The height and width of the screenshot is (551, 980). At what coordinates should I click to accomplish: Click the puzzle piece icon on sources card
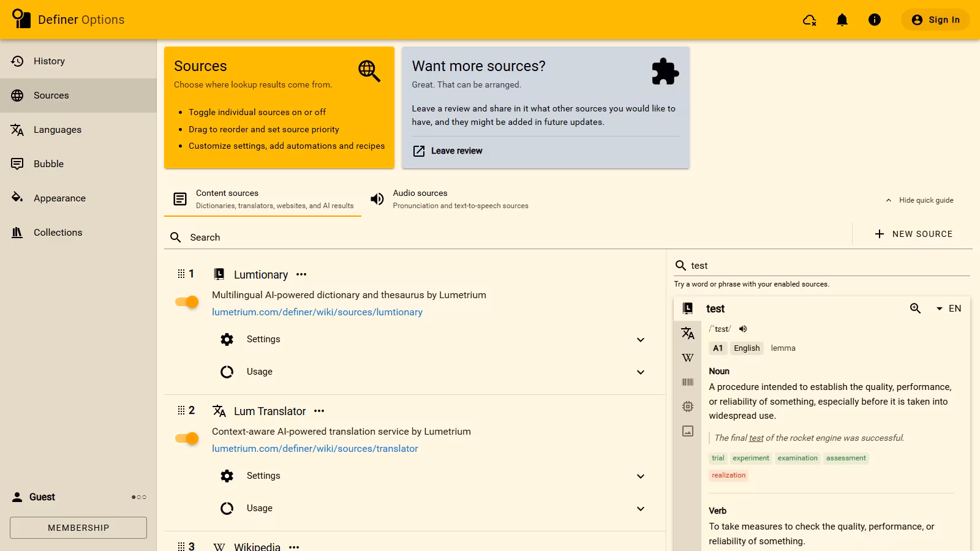(665, 71)
